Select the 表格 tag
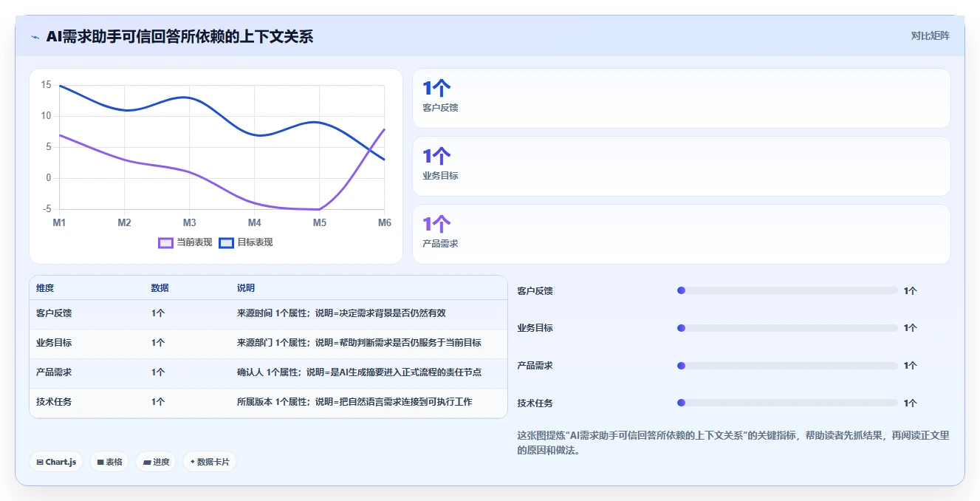Image resolution: width=980 pixels, height=501 pixels. [109, 462]
